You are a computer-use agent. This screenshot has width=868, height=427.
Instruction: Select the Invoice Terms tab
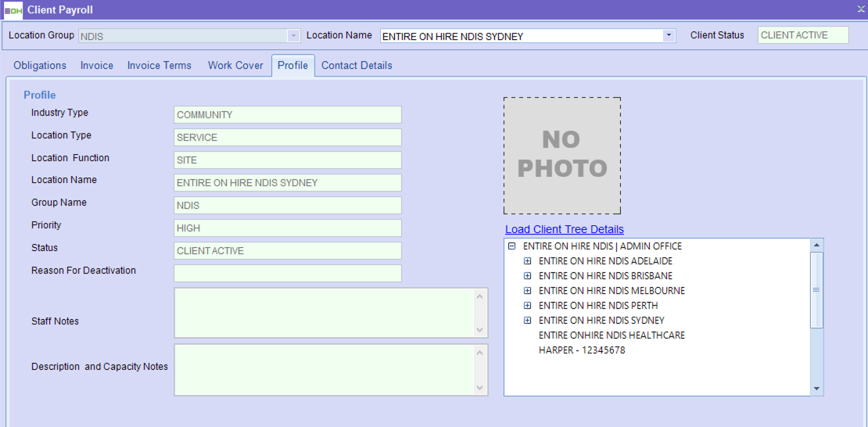tap(160, 66)
